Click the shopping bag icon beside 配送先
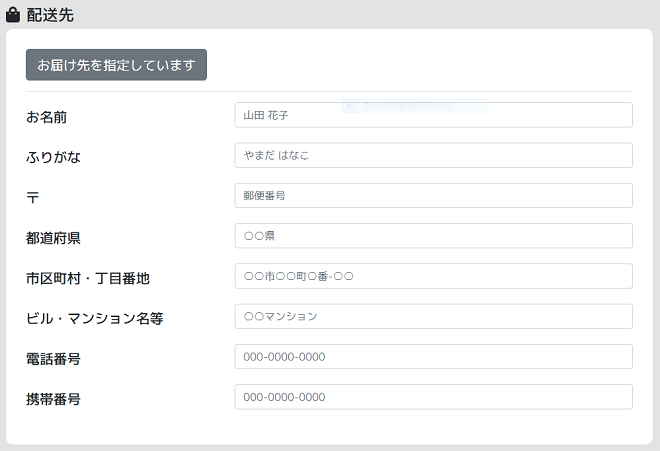Image resolution: width=660 pixels, height=451 pixels. click(13, 15)
